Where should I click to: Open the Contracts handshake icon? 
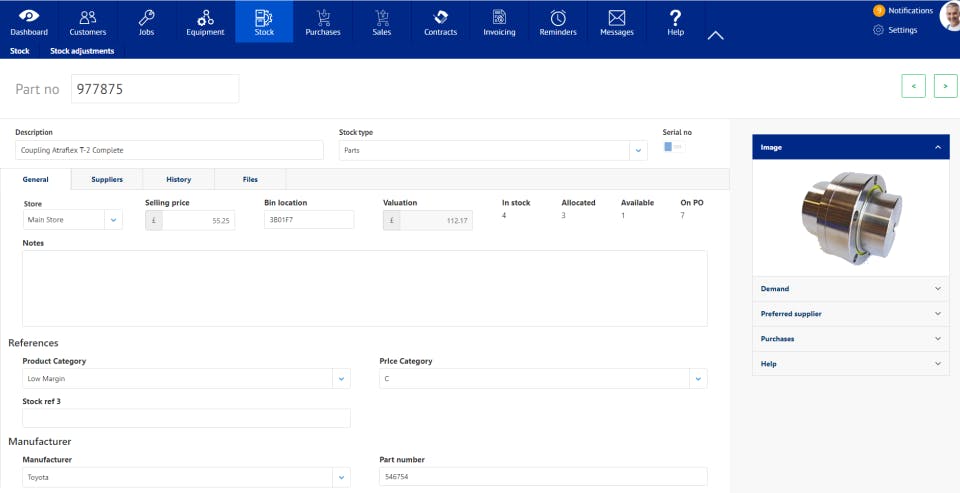[x=440, y=17]
